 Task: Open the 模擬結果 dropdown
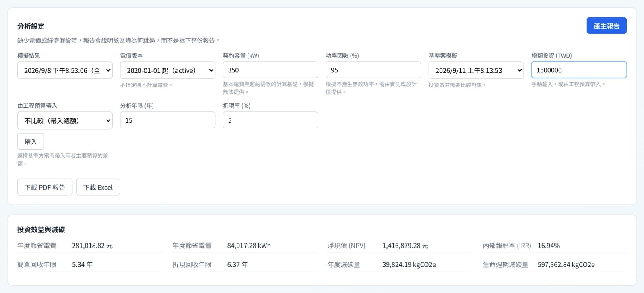tap(65, 70)
